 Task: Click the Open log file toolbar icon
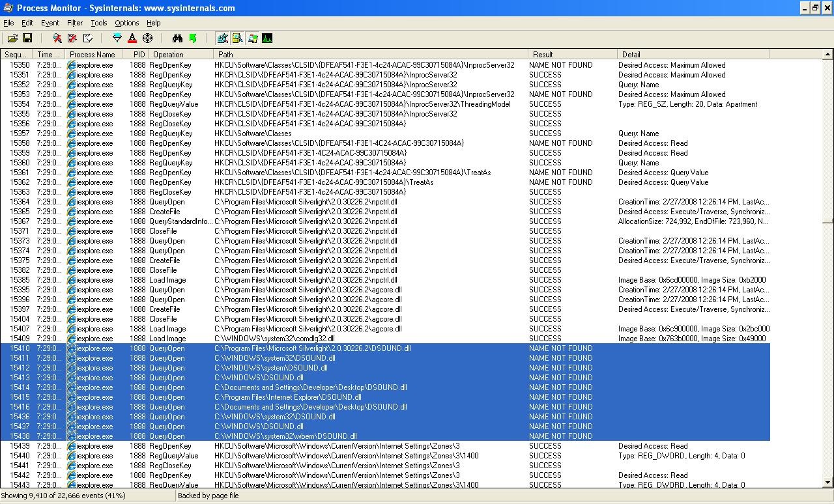[12, 38]
